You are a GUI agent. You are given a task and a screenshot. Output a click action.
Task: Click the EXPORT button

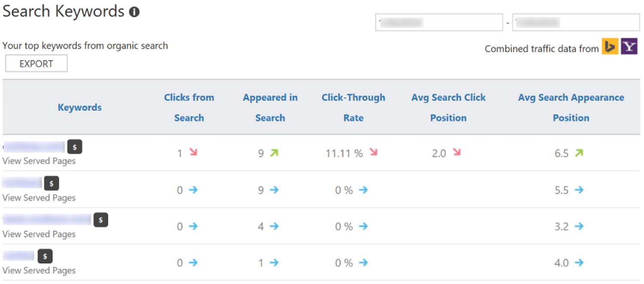point(36,63)
